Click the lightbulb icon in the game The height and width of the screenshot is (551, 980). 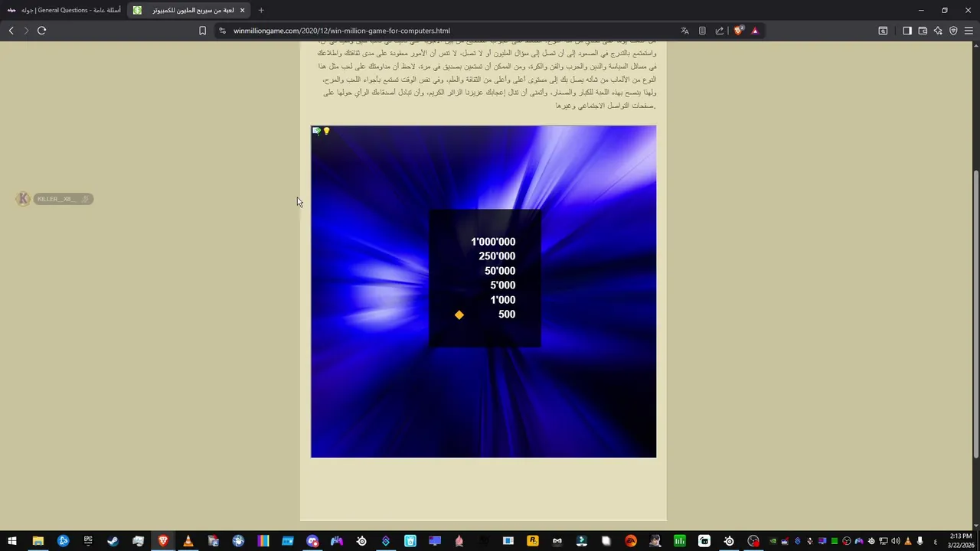pyautogui.click(x=326, y=132)
